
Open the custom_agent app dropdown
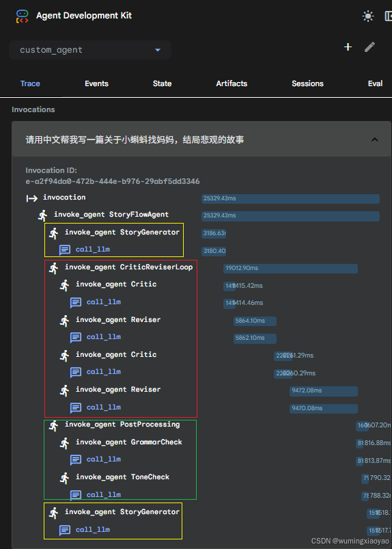[90, 50]
